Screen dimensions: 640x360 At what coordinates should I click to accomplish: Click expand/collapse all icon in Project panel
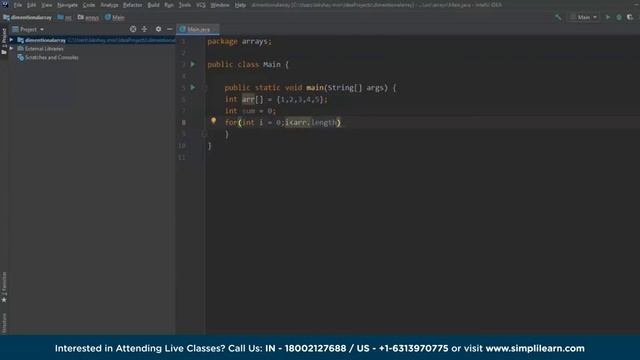(144, 29)
